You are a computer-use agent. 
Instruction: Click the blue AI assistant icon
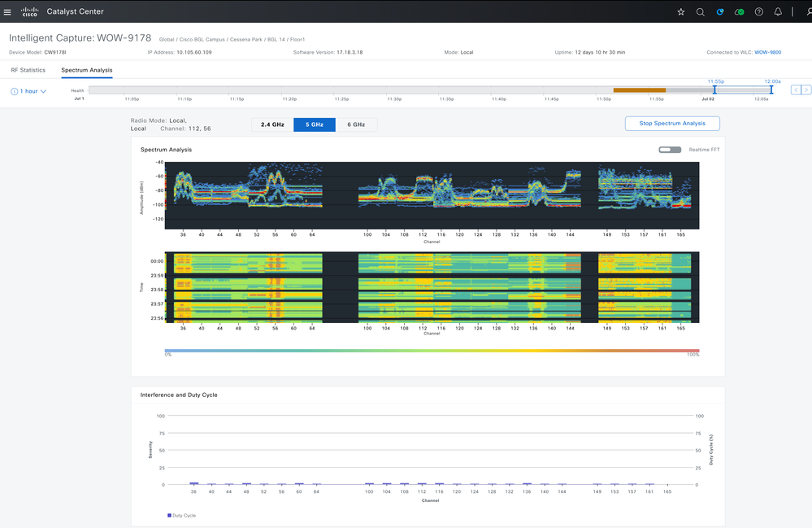click(x=720, y=12)
